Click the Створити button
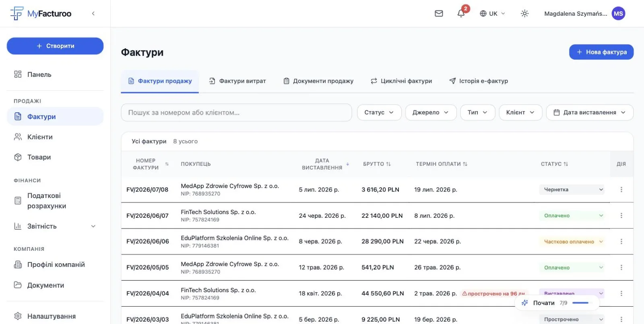 click(x=55, y=46)
